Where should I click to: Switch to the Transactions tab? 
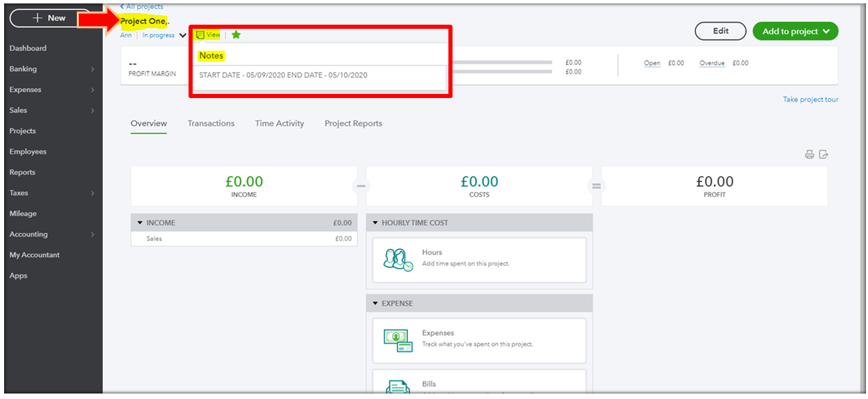pos(211,123)
